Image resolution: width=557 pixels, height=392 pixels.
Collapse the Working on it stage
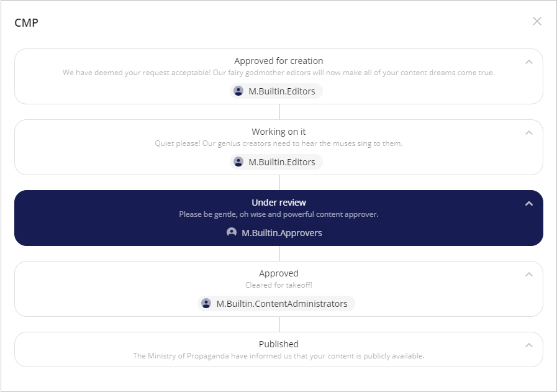(529, 132)
